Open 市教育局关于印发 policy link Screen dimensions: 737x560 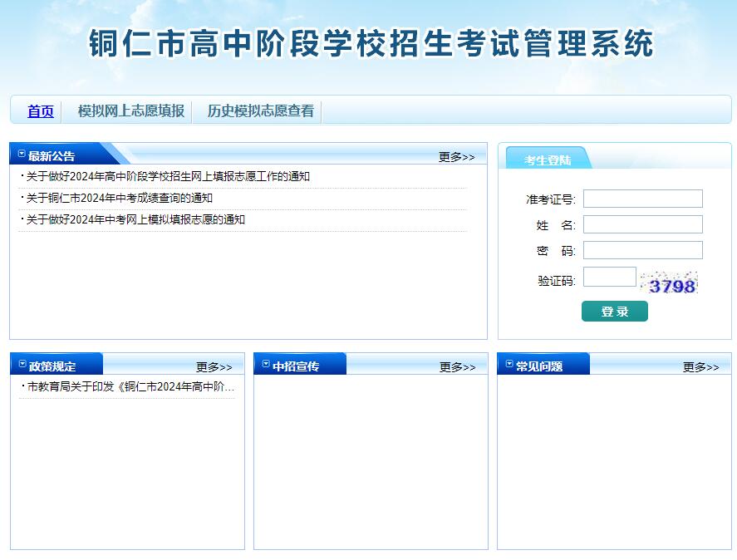[130, 387]
